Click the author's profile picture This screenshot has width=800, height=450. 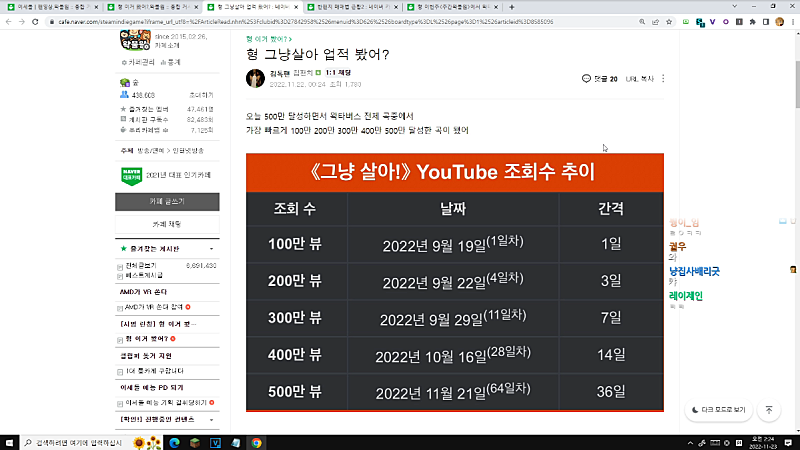point(255,79)
